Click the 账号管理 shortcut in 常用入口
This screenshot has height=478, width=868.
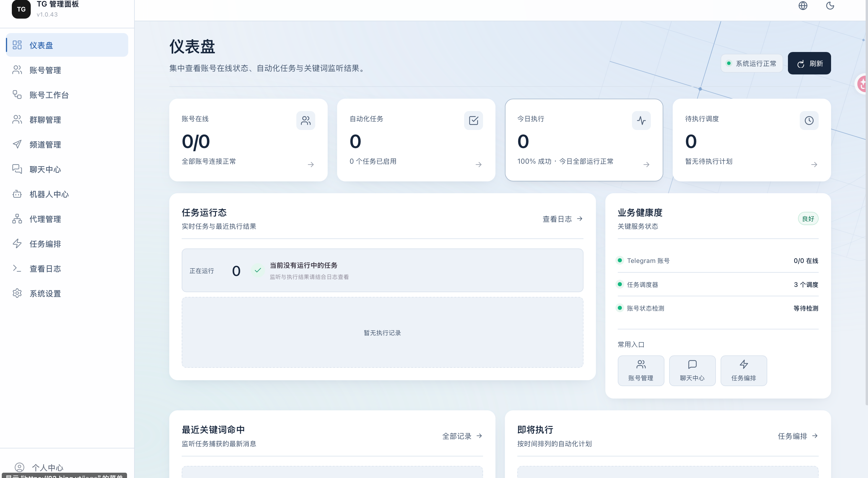641,370
